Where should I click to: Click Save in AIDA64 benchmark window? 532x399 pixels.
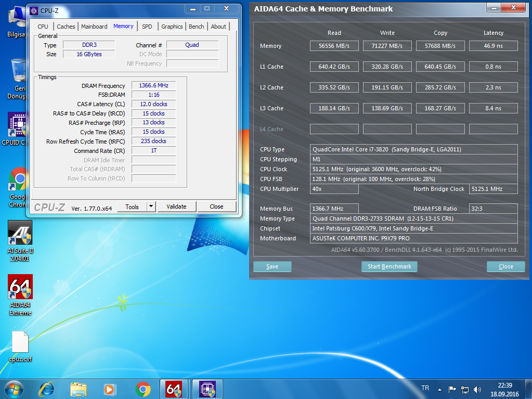(272, 267)
